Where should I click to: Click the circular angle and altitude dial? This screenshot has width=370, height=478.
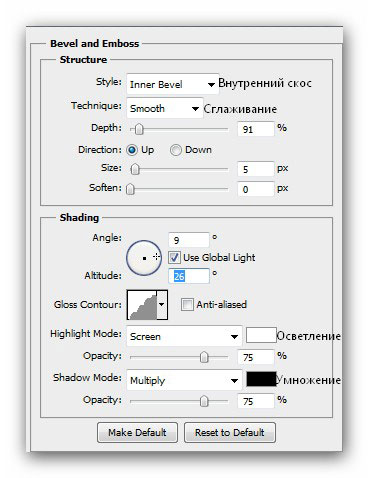(x=144, y=258)
